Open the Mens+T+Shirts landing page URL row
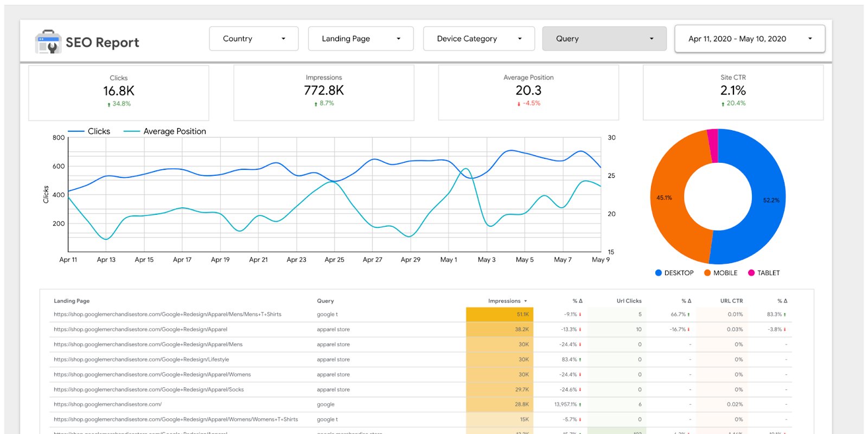The image size is (868, 434). coord(168,315)
